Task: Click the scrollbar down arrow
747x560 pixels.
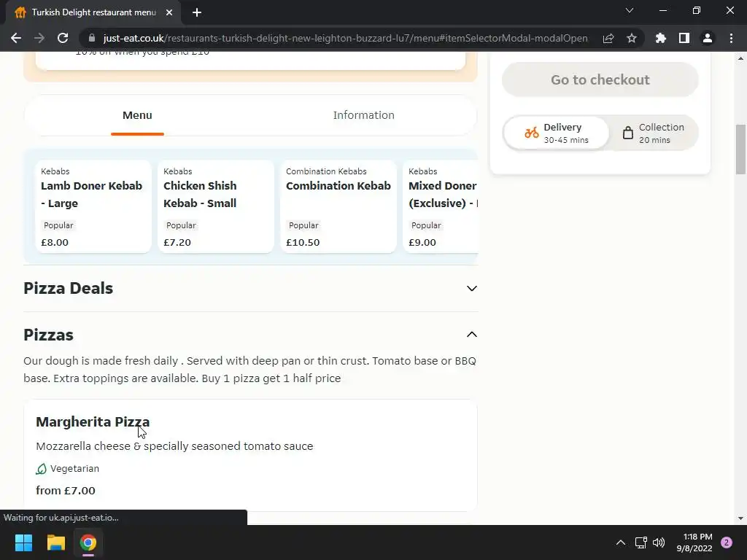Action: point(740,518)
